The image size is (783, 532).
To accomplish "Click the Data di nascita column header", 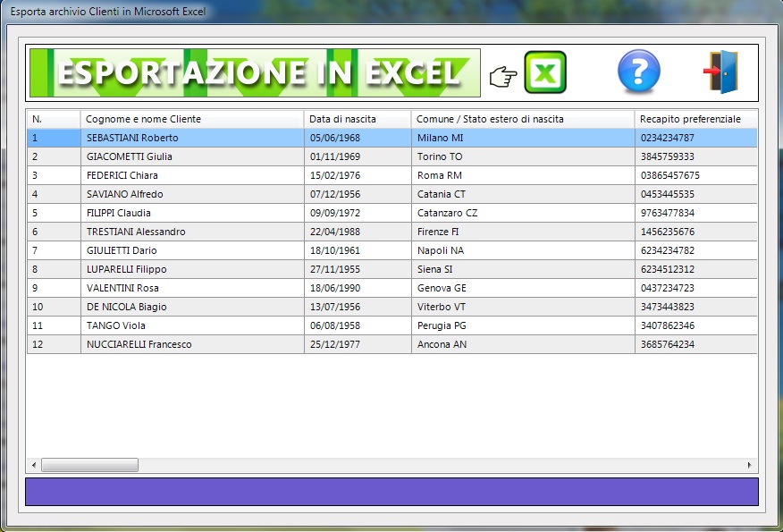I will pos(358,119).
